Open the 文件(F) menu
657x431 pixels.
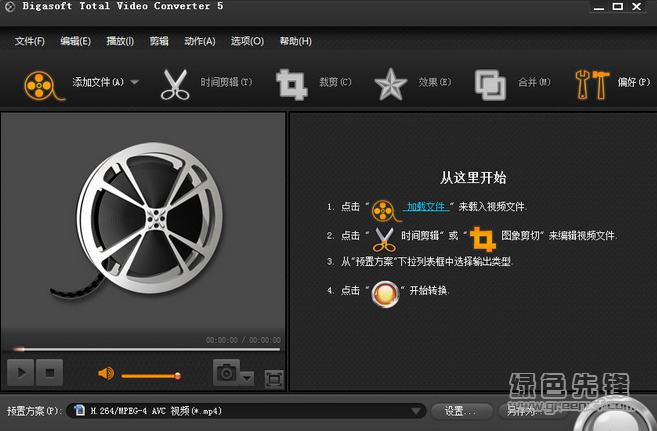point(30,41)
